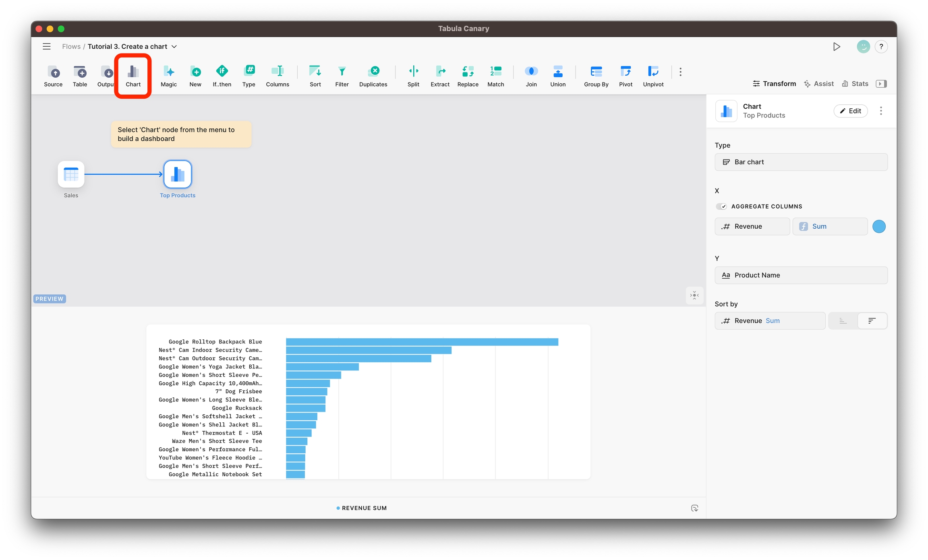The height and width of the screenshot is (560, 928).
Task: Open the blue series color swatch
Action: 879,226
